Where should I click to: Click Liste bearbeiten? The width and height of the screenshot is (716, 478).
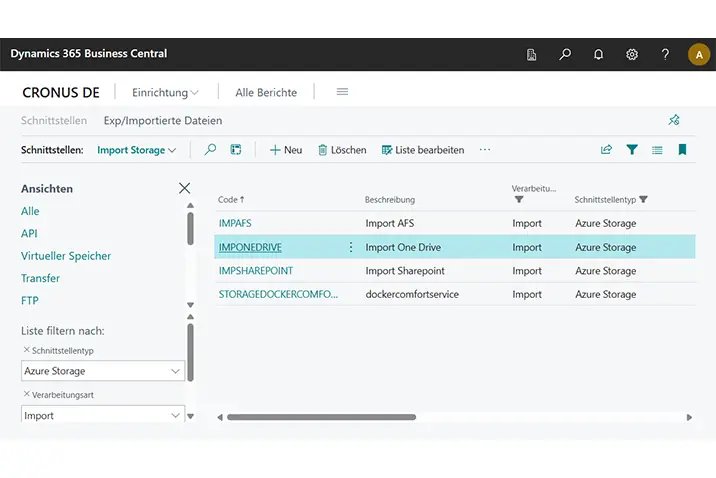423,150
